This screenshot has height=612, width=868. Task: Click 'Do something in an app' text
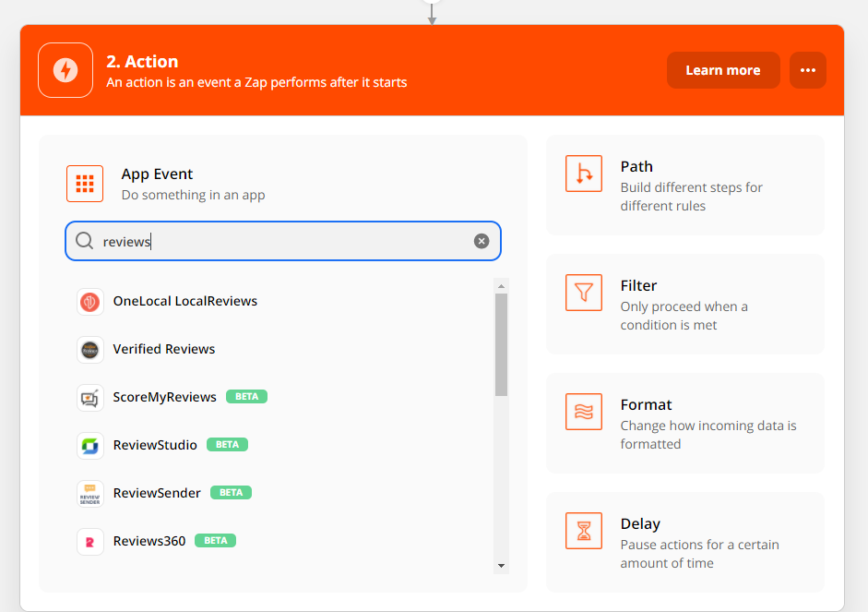pos(193,195)
